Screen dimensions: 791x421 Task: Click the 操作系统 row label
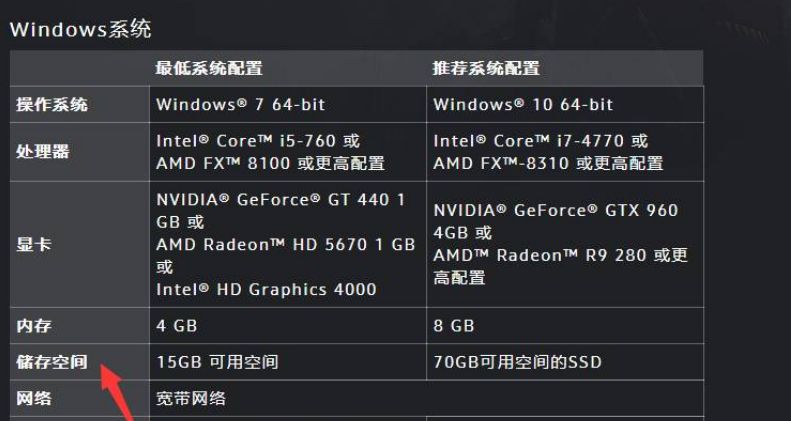pyautogui.click(x=52, y=104)
